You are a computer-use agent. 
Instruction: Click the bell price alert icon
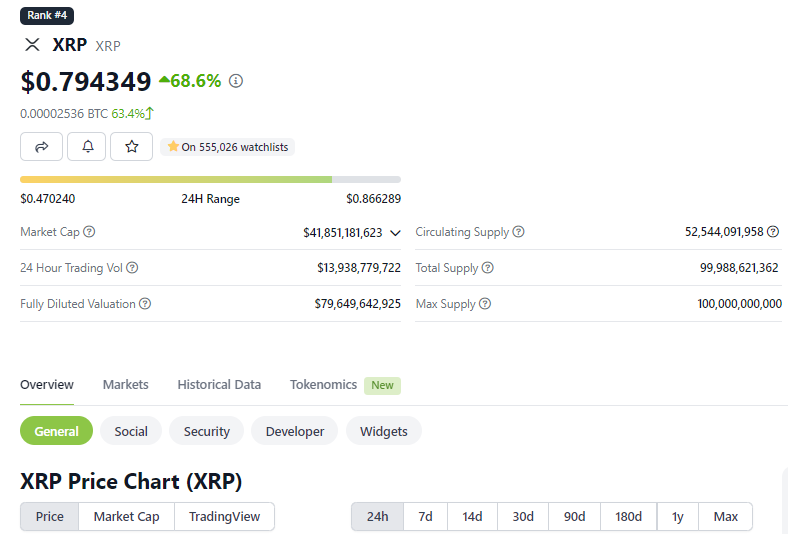click(87, 147)
